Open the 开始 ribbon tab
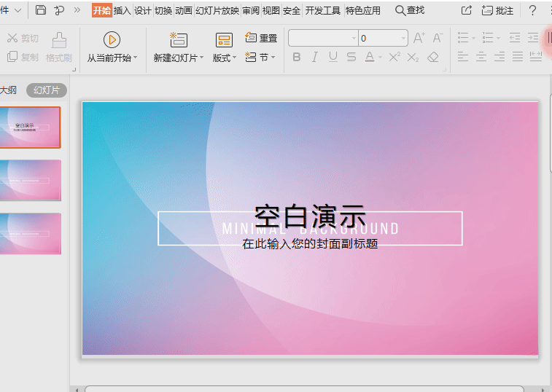This screenshot has height=392, width=552. pos(102,10)
